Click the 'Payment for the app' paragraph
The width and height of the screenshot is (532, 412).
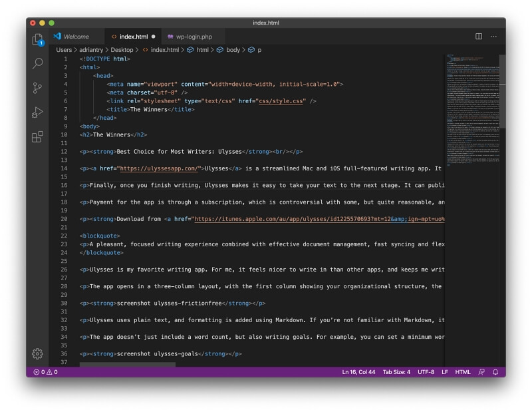[262, 202]
